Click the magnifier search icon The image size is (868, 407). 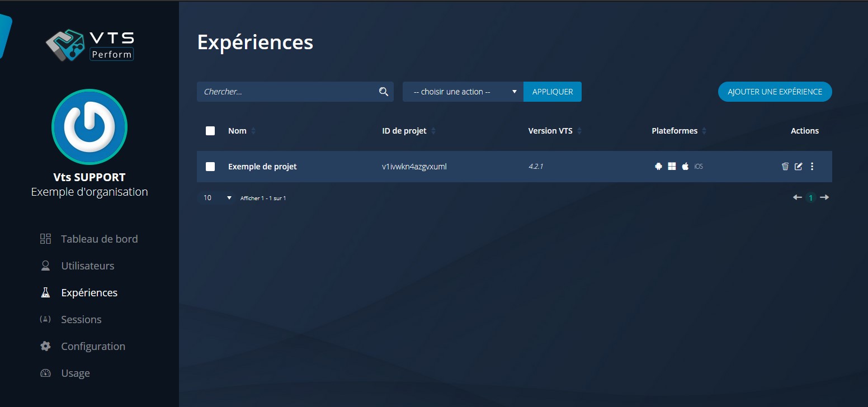(x=384, y=92)
